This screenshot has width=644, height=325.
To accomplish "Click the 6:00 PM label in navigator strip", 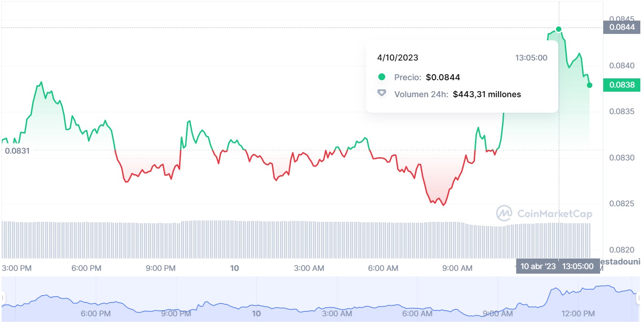I will pyautogui.click(x=96, y=314).
